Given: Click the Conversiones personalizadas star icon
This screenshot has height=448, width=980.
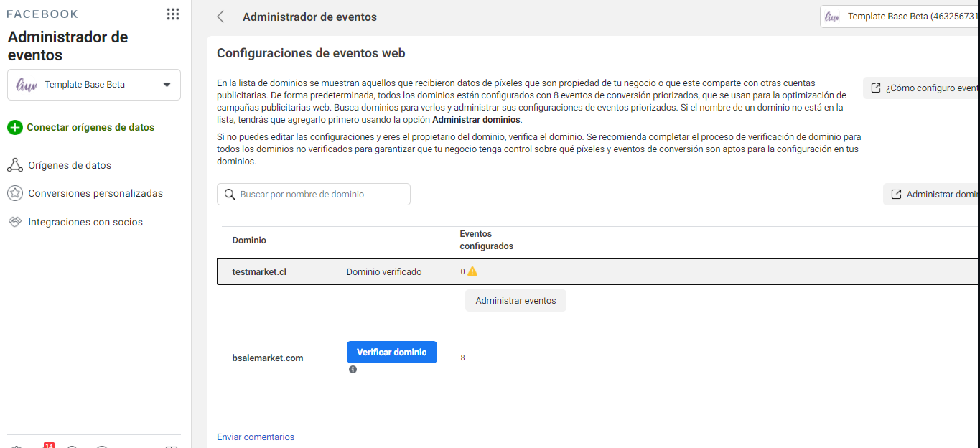Looking at the screenshot, I should [15, 193].
